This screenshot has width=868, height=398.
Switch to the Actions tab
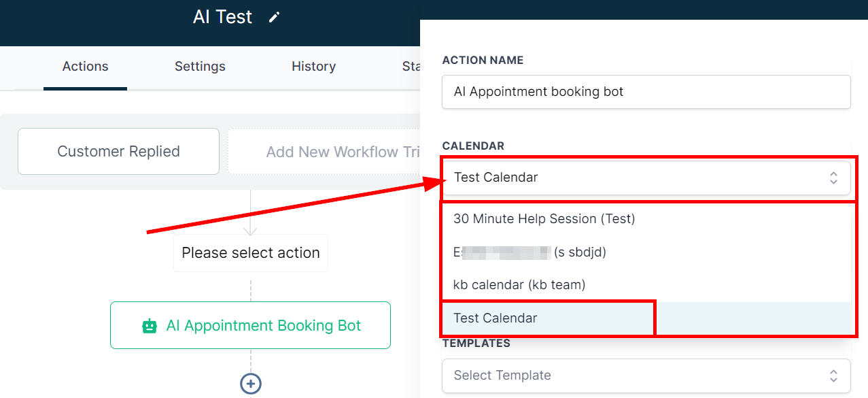tap(85, 67)
